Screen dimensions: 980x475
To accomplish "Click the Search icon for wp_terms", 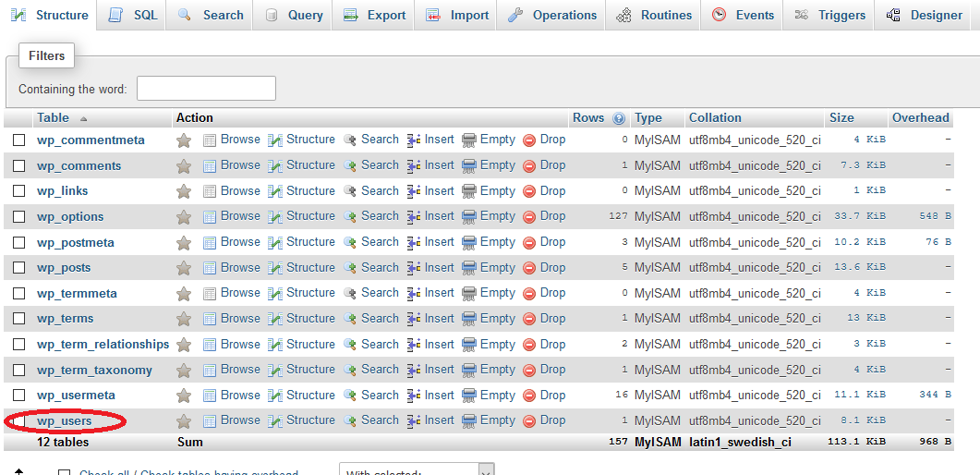I will click(350, 319).
